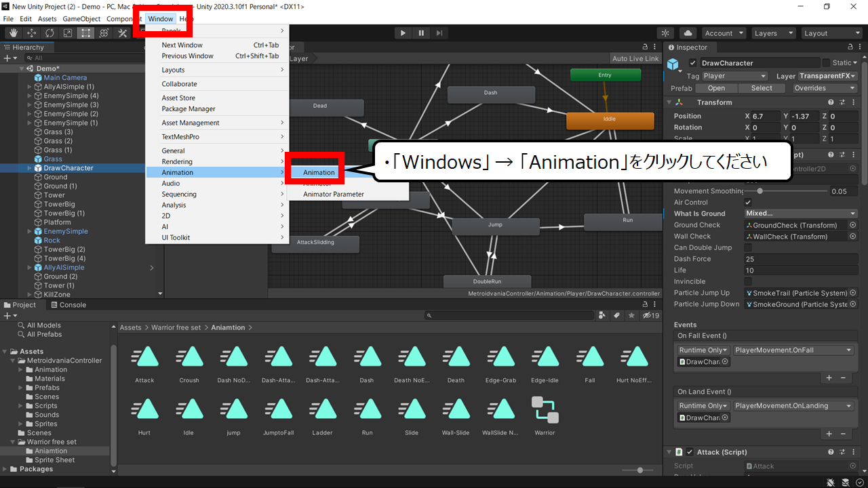Toggle Air Control checkbox
The width and height of the screenshot is (868, 488).
point(748,203)
